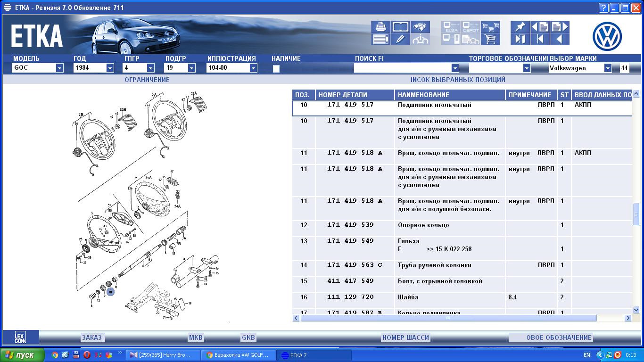Switch to the Harry Bro... taskbar window
Image resolution: width=644 pixels, height=362 pixels.
coord(162,355)
